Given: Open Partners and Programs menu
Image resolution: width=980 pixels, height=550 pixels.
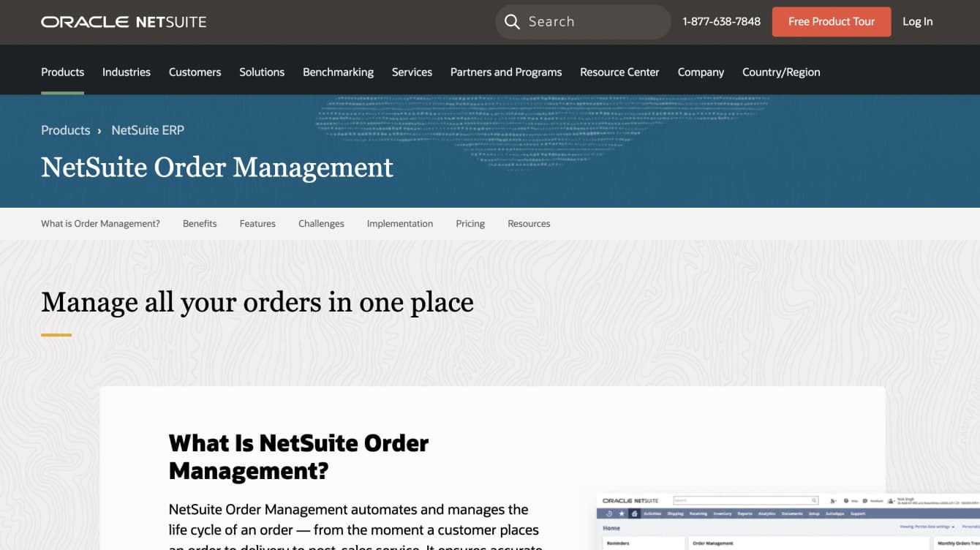Looking at the screenshot, I should [x=506, y=72].
